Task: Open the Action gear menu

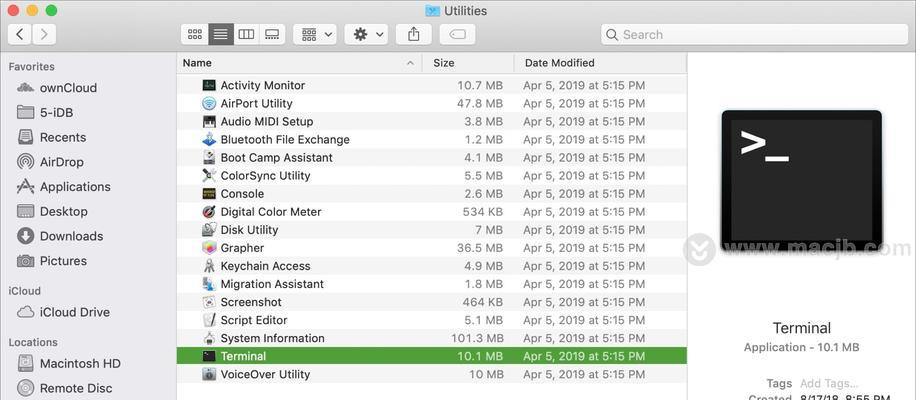Action: pos(366,34)
